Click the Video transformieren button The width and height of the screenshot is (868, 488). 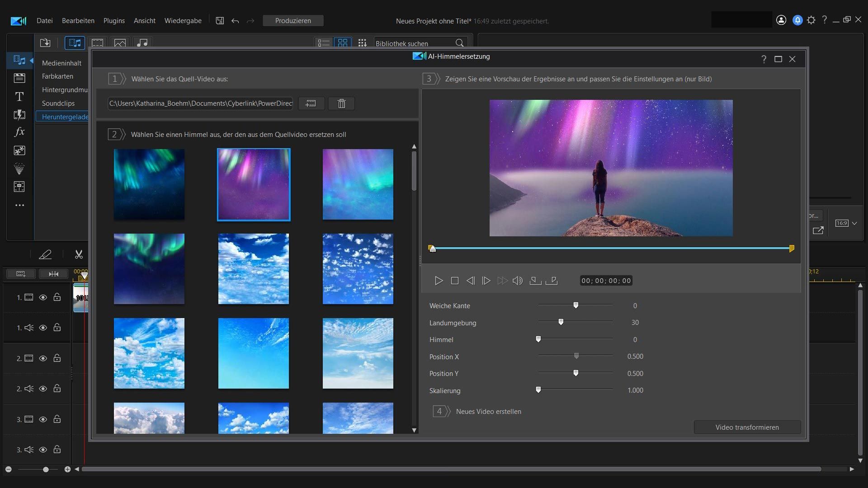tap(747, 427)
